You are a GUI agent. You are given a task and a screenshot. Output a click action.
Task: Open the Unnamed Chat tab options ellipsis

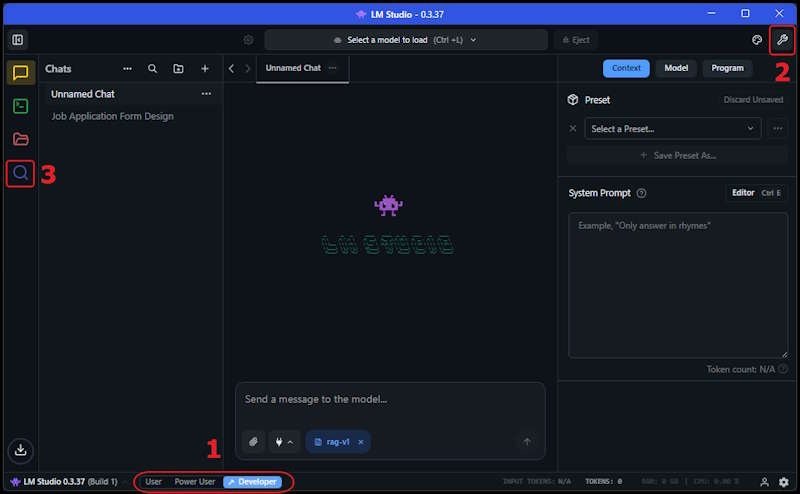pos(333,68)
